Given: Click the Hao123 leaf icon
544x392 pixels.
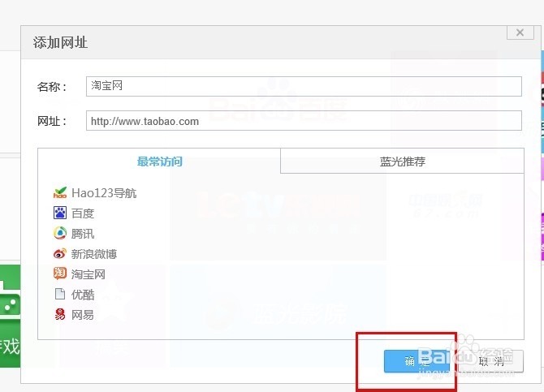Looking at the screenshot, I should pyautogui.click(x=59, y=192).
